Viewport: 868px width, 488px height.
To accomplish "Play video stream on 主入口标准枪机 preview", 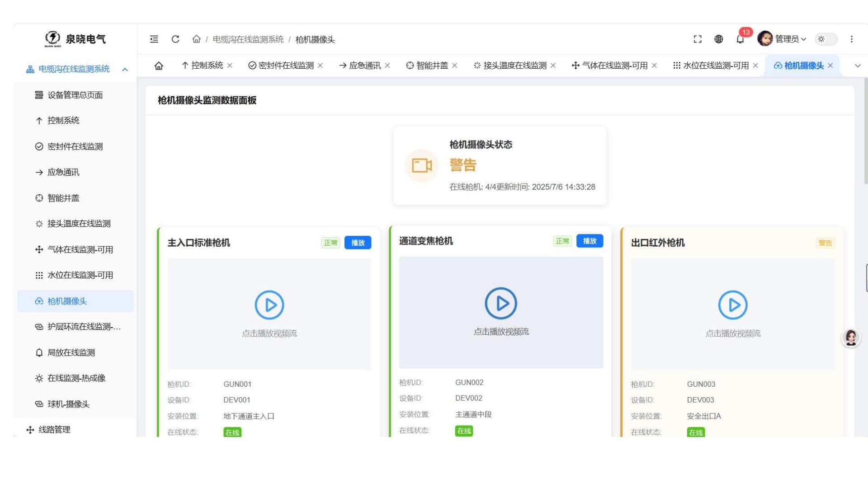I will (269, 305).
